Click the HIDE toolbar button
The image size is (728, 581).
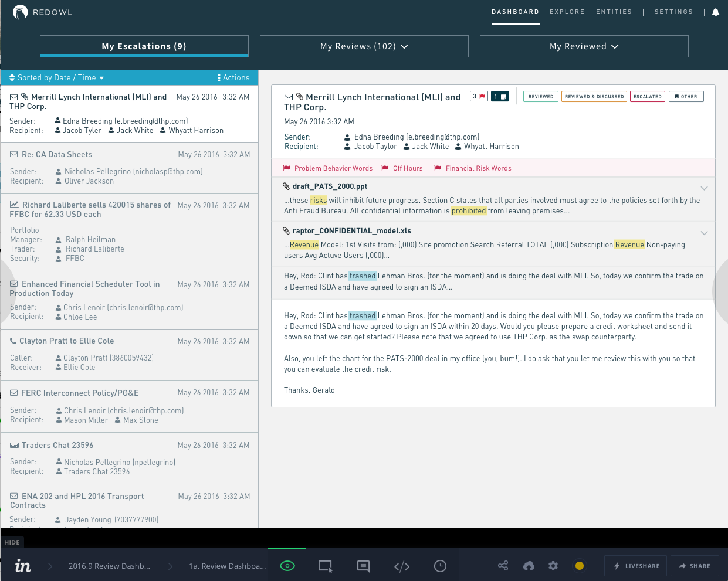pos(12,542)
